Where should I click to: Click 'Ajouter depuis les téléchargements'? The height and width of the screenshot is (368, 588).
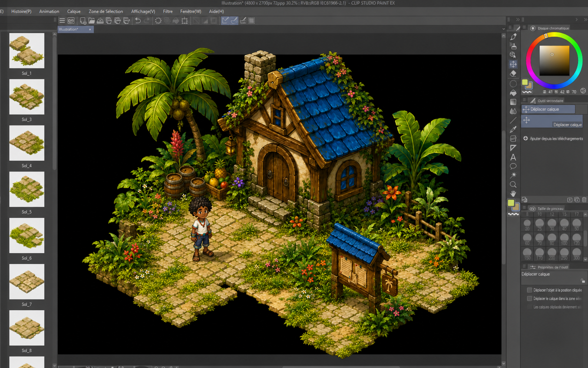click(553, 139)
